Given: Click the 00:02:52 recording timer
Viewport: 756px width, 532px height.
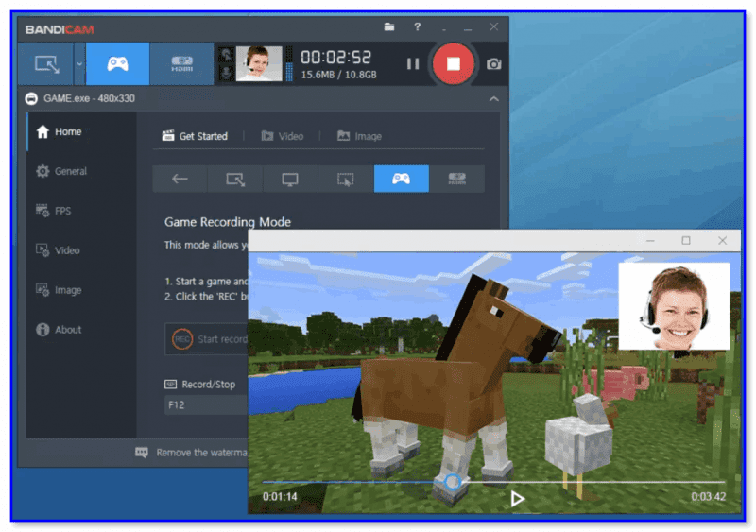Looking at the screenshot, I should (336, 57).
